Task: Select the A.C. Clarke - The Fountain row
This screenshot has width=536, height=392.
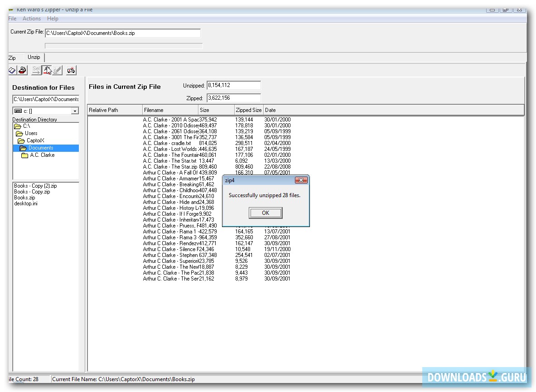Action: [217, 155]
